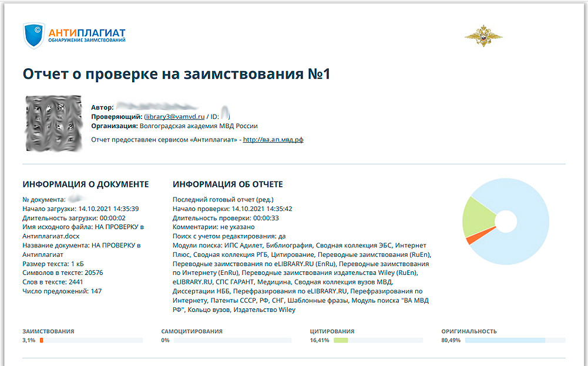Image resolution: width=588 pixels, height=366 pixels.
Task: Click 'Начало проверки: 14.10.2021 14:35:42' line
Action: click(x=232, y=209)
